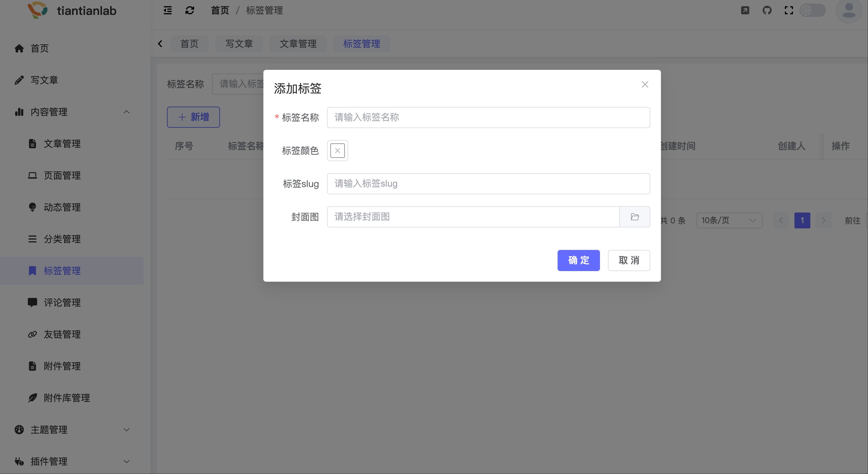The height and width of the screenshot is (474, 868).
Task: Enter fullscreen via the fullscreen icon
Action: point(789,11)
